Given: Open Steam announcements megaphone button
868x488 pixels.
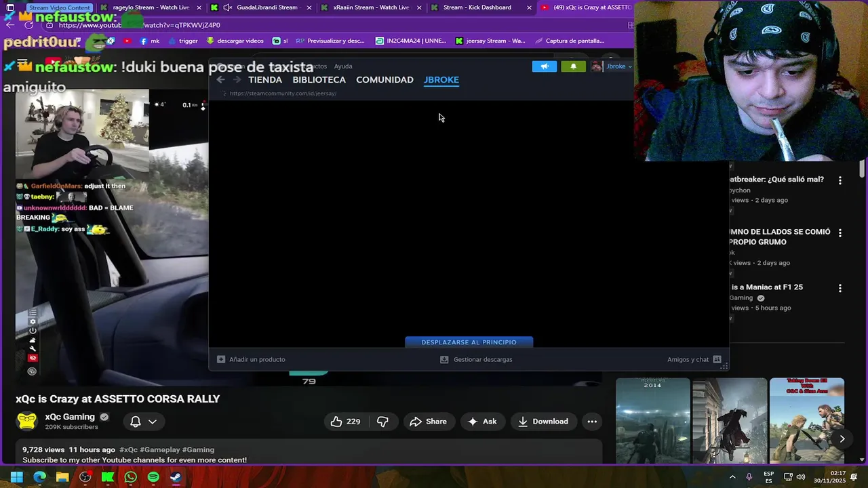Looking at the screenshot, I should [x=545, y=66].
